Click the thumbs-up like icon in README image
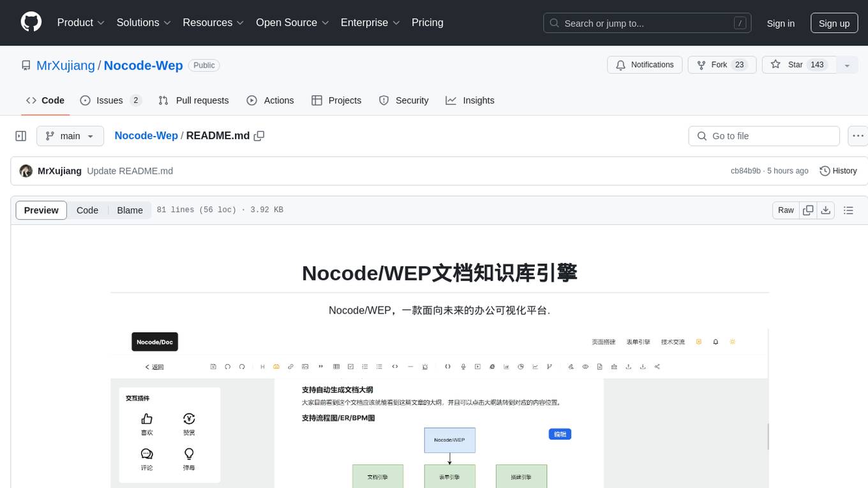This screenshot has height=488, width=868. pyautogui.click(x=147, y=419)
